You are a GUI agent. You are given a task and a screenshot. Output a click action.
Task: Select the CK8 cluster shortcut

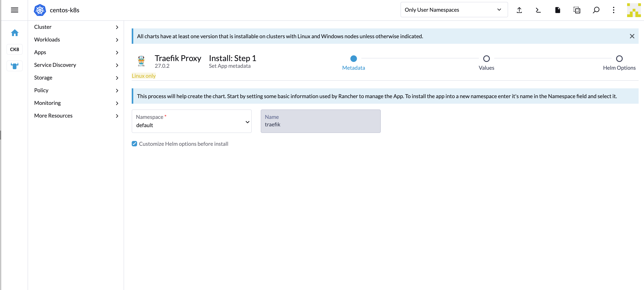pos(15,49)
